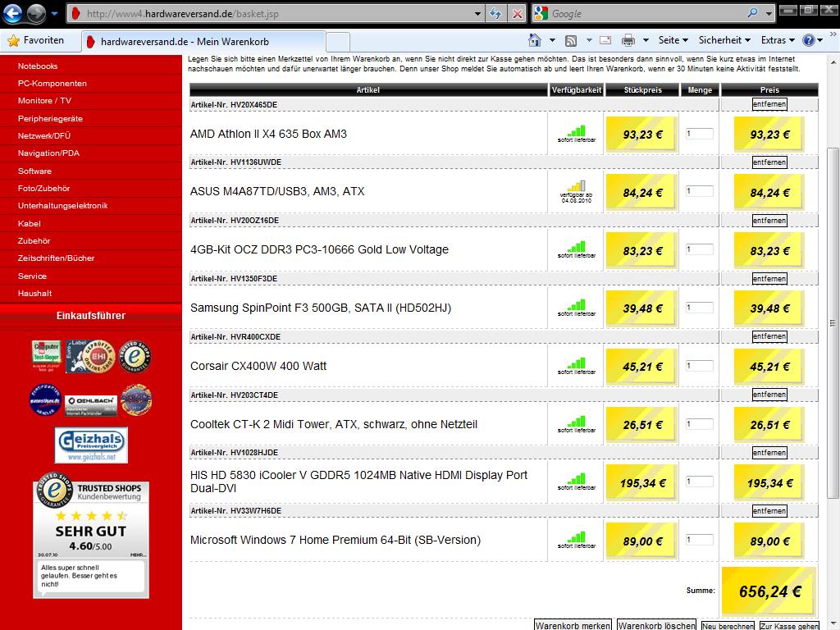
Task: Remove the Corsair CX400W item
Action: point(769,336)
